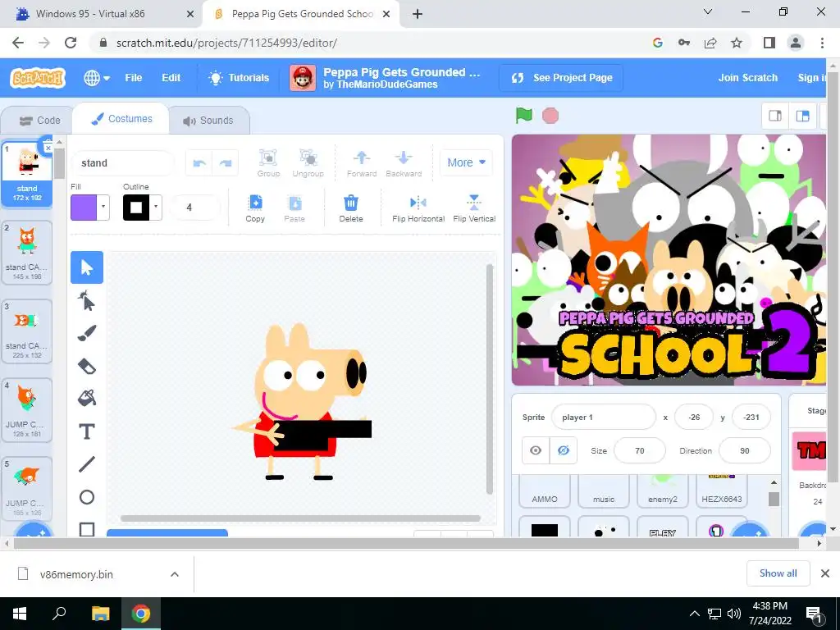This screenshot has width=840, height=630.
Task: Open the Edit menu
Action: coord(171,78)
